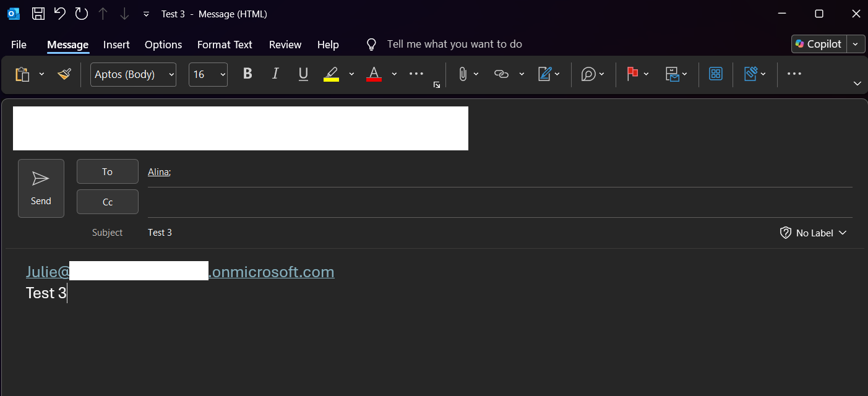This screenshot has height=396, width=868.
Task: Show more ribbon commands ellipsis at far right
Action: point(794,74)
